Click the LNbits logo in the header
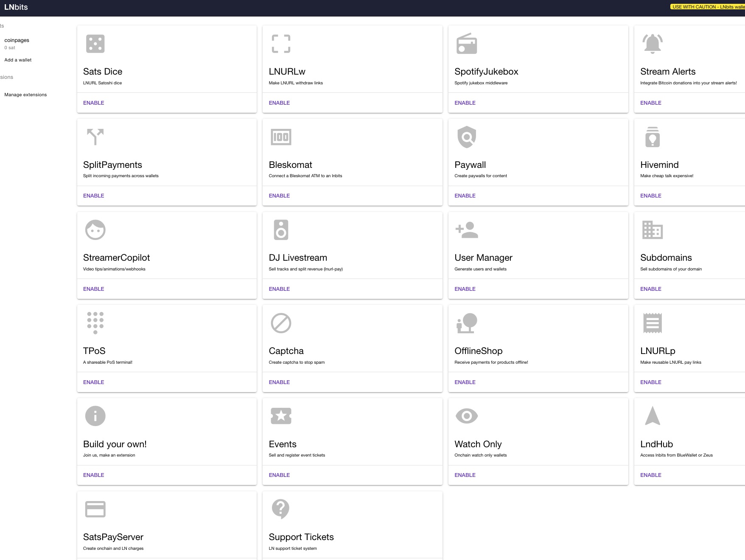This screenshot has width=745, height=560. (x=16, y=7)
